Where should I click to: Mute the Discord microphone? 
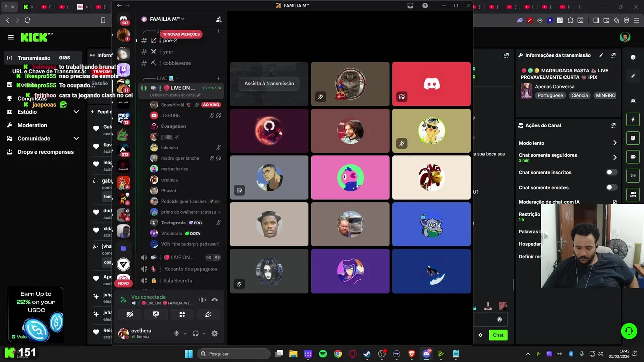tap(176, 333)
